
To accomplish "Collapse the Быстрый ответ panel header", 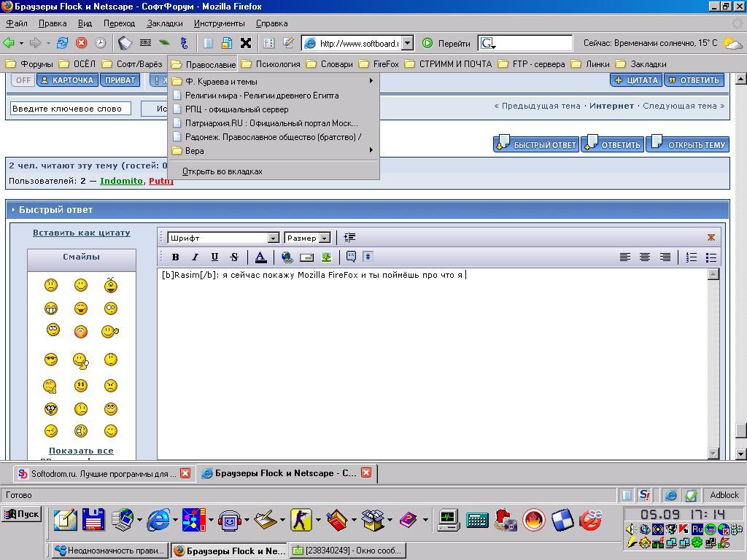I will pos(367,209).
